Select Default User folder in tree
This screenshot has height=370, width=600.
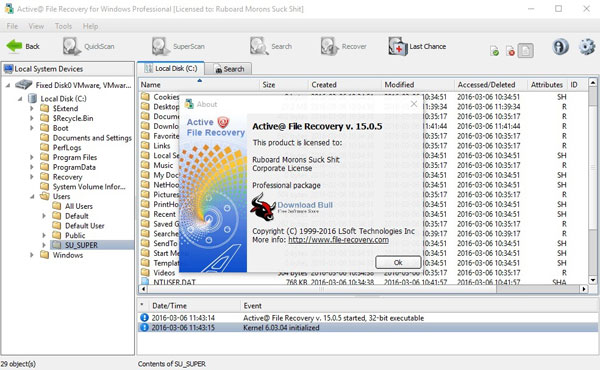point(84,225)
